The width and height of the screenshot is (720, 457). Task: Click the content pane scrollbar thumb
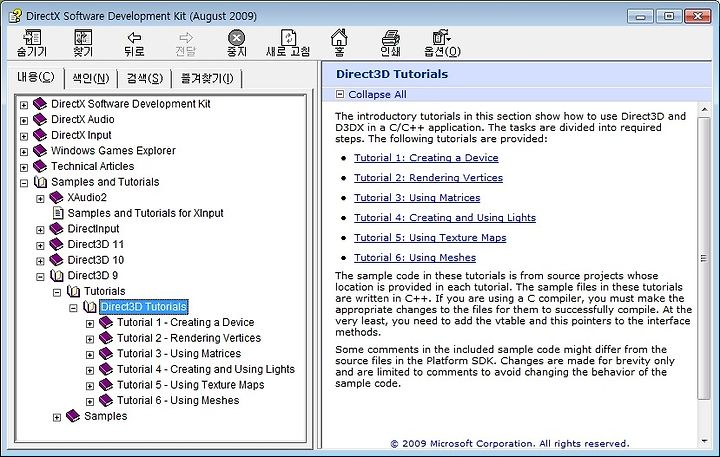(x=703, y=258)
